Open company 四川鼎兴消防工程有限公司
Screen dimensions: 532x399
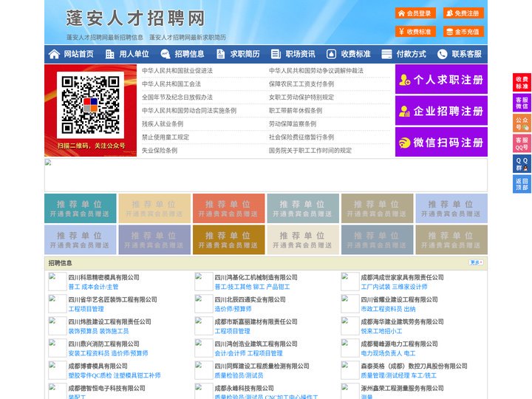(x=104, y=344)
